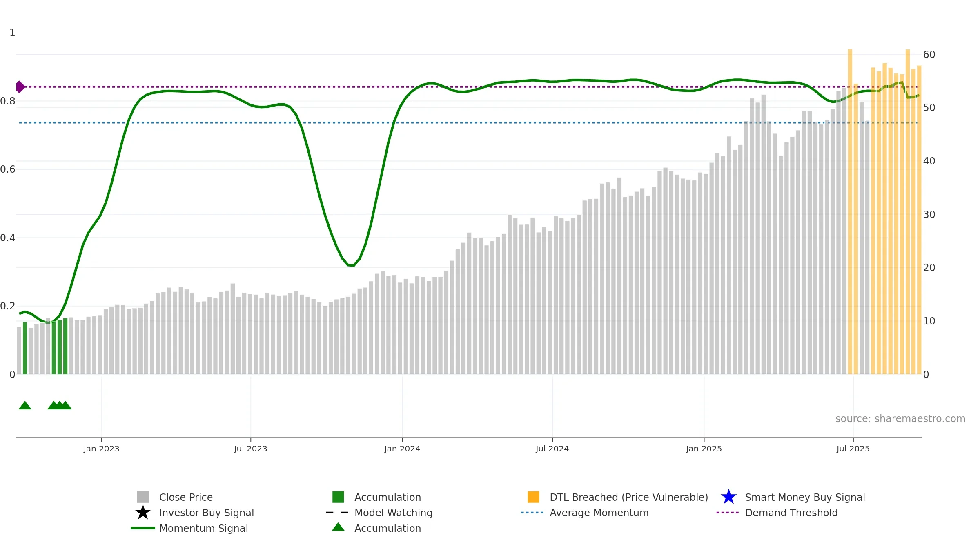
Task: Click the Jul 2024 axis label
Action: pyautogui.click(x=552, y=449)
